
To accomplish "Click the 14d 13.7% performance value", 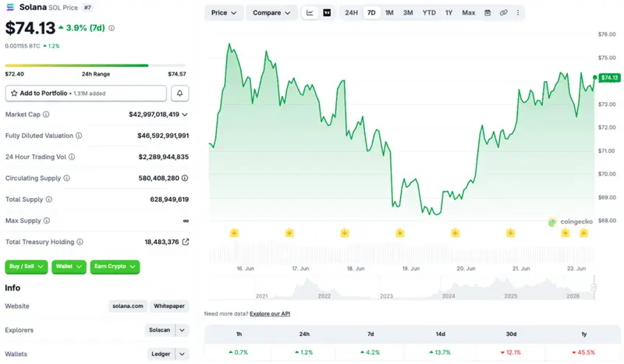I will (x=440, y=352).
